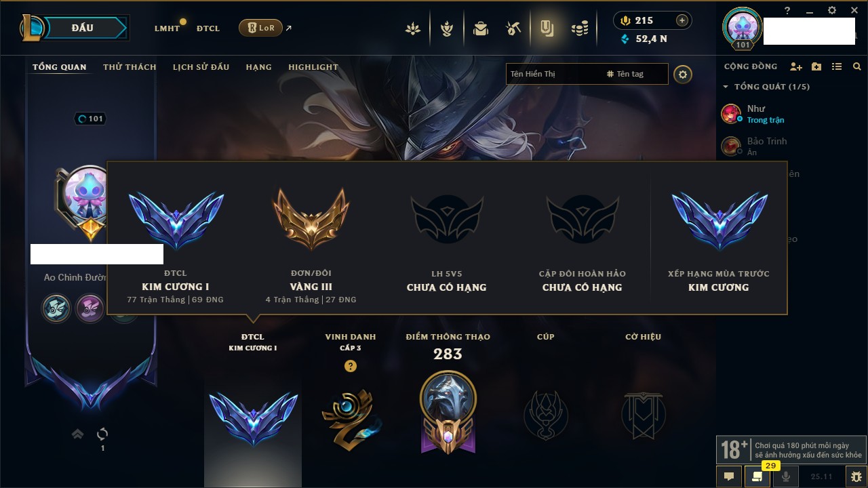Open the Store coins icon

click(x=579, y=28)
